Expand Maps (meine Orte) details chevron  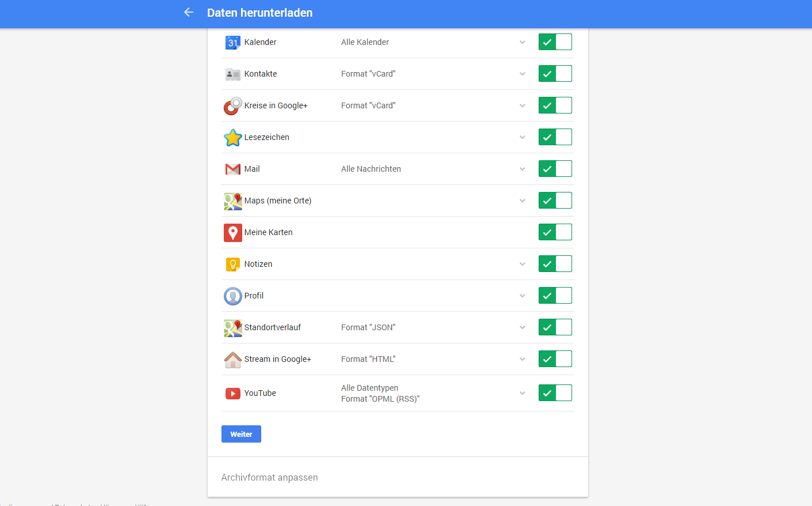pyautogui.click(x=522, y=201)
